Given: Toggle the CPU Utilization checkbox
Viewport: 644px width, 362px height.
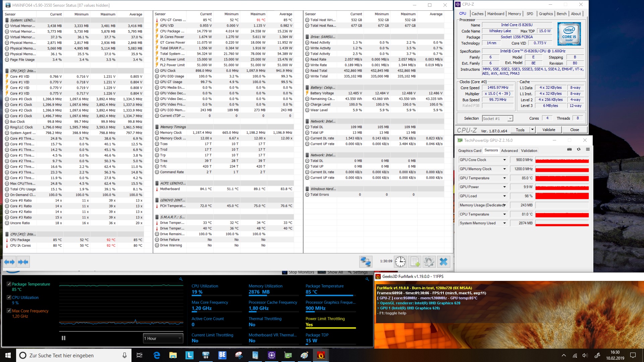Looking at the screenshot, I should pos(9,297).
